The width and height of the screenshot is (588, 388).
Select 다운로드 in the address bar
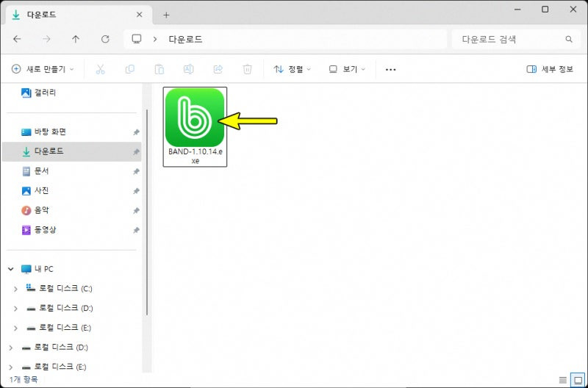click(x=185, y=39)
